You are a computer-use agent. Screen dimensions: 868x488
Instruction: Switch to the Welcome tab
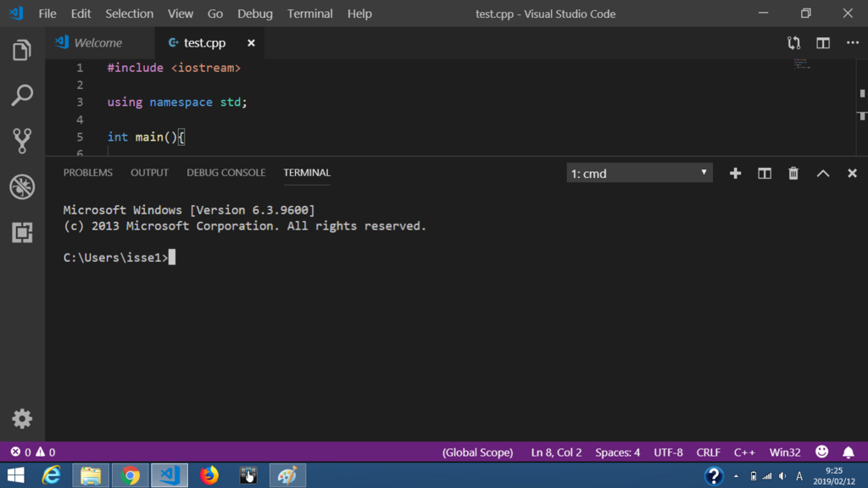pos(100,42)
